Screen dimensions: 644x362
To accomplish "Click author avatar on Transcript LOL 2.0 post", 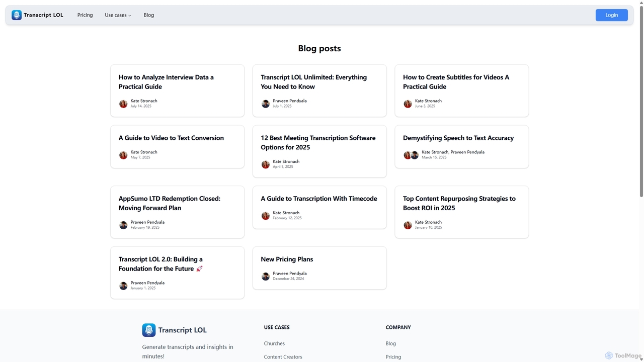I will coord(123,286).
